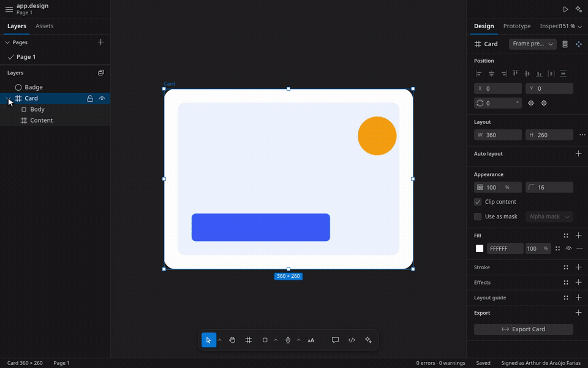This screenshot has height=368, width=588.
Task: Add a new fill
Action: pyautogui.click(x=579, y=236)
